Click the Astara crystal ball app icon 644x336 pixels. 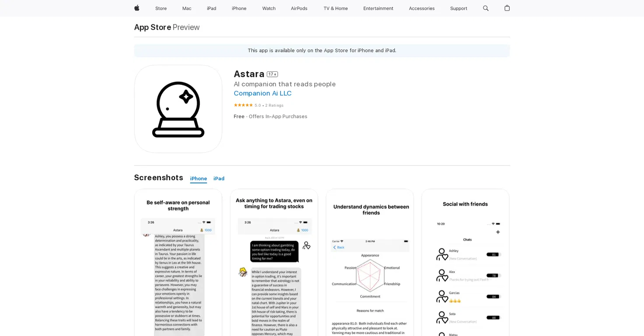(x=178, y=109)
